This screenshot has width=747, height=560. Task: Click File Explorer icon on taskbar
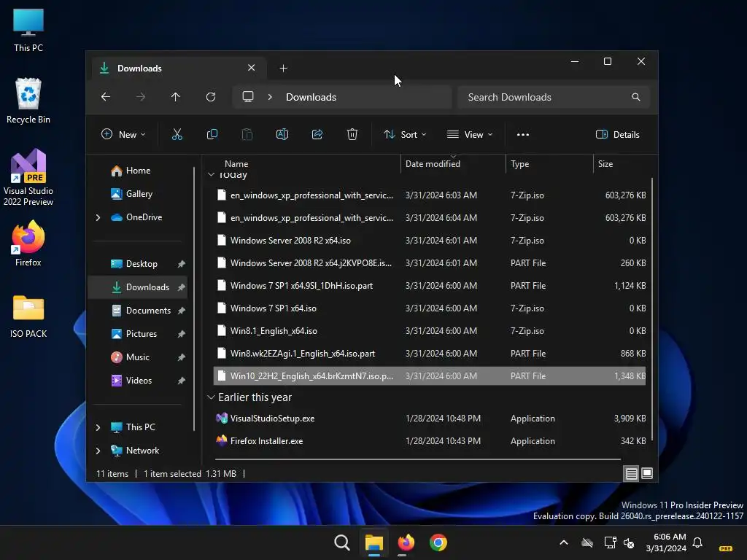[374, 542]
